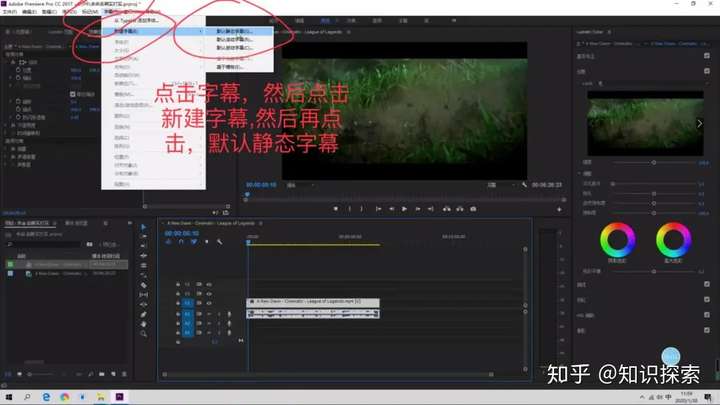The width and height of the screenshot is (720, 405).
Task: Toggle the HSL 辅助 section checkbox
Action: 707,315
